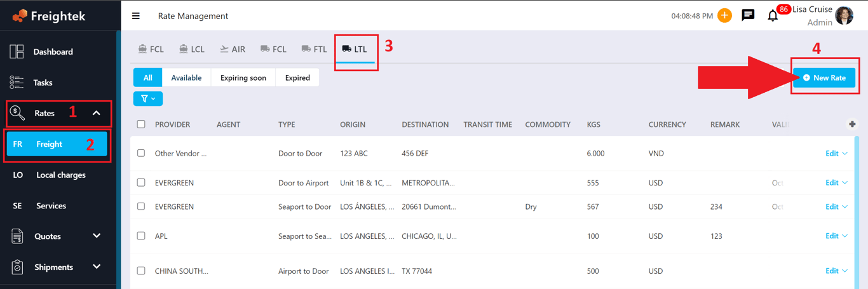
Task: Switch to the AIR tab
Action: (x=233, y=49)
